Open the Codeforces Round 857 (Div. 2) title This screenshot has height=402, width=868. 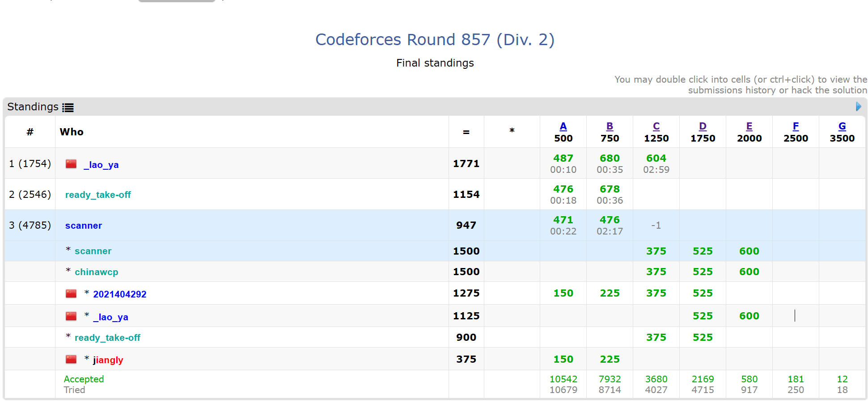pyautogui.click(x=435, y=39)
